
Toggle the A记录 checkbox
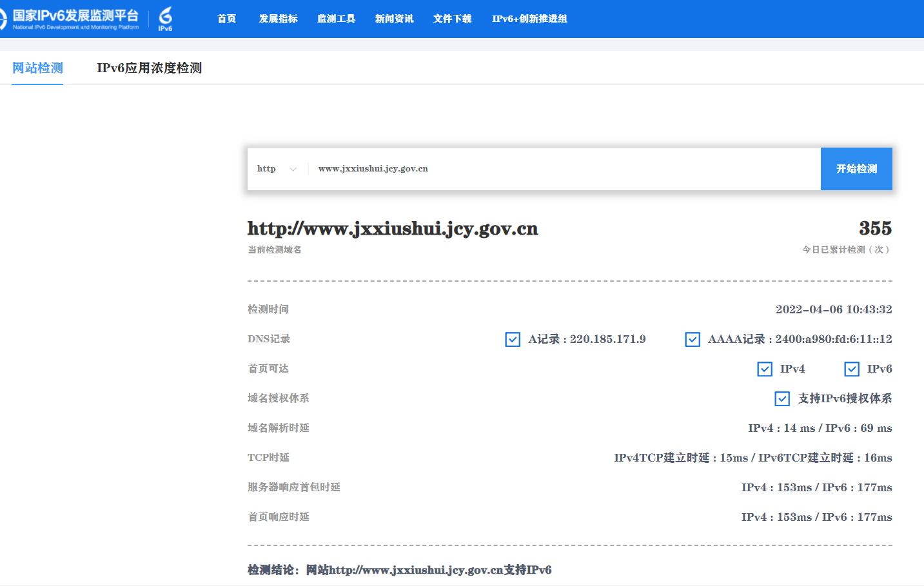coord(513,339)
